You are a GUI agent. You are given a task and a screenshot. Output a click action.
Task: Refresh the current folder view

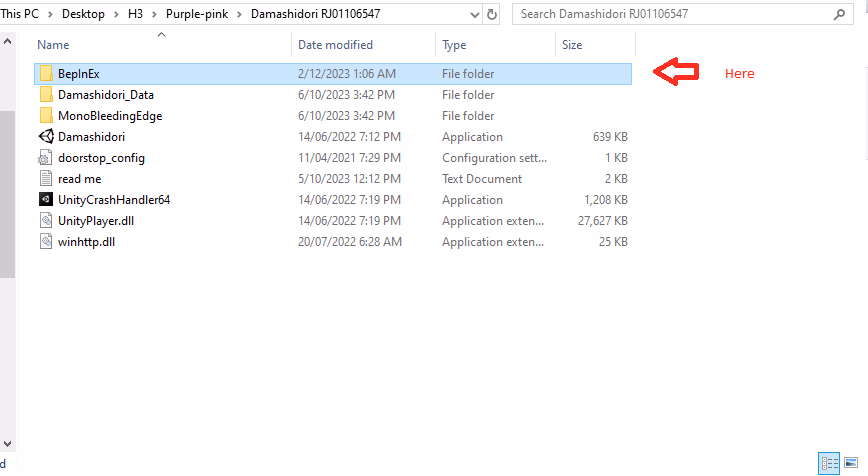(x=492, y=14)
